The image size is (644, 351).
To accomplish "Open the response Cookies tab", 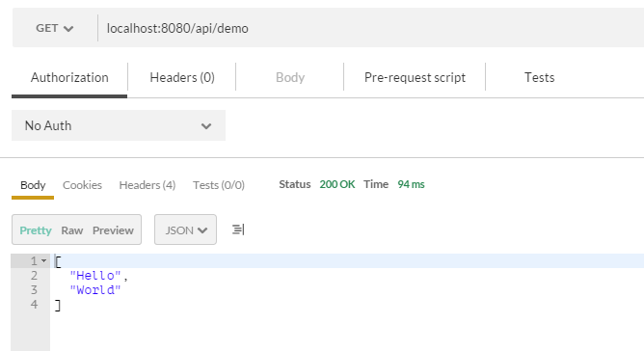I will pyautogui.click(x=82, y=185).
